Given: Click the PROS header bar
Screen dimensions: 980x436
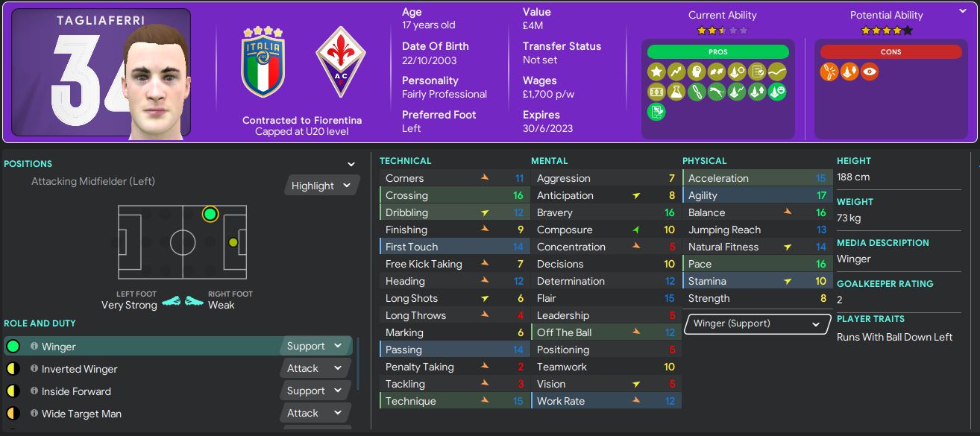Looking at the screenshot, I should (x=717, y=52).
